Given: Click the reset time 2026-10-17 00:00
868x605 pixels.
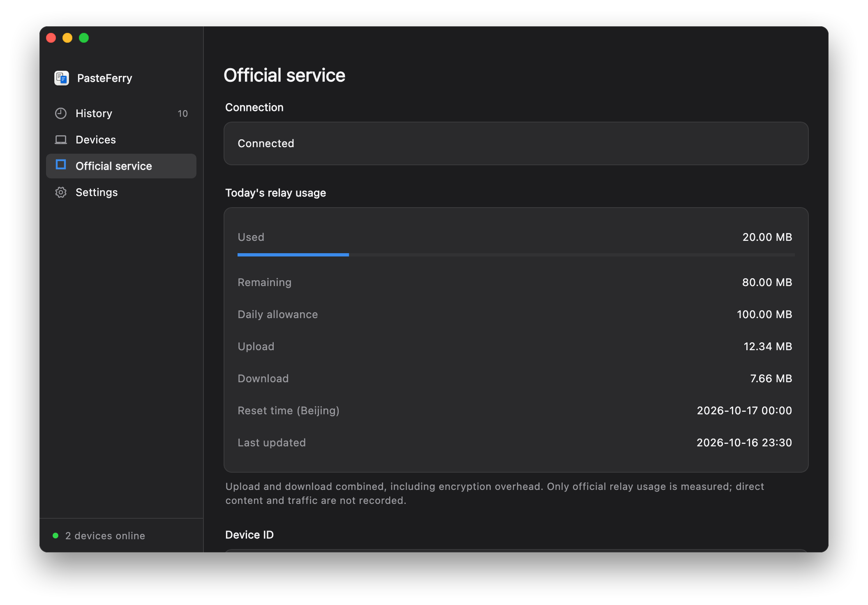Looking at the screenshot, I should point(744,411).
